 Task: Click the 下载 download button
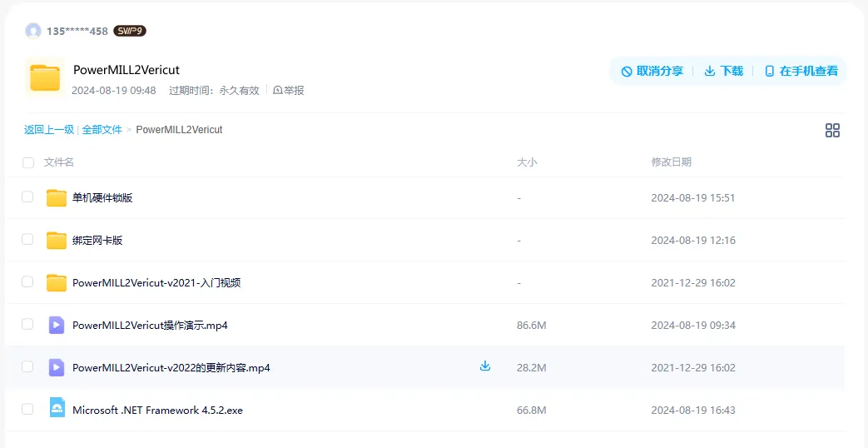click(723, 71)
